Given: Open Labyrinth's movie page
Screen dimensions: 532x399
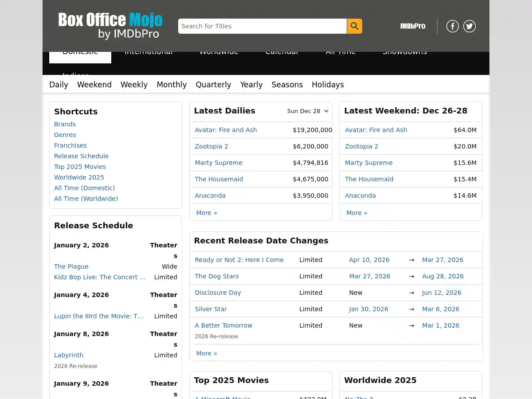Looking at the screenshot, I should (x=69, y=355).
